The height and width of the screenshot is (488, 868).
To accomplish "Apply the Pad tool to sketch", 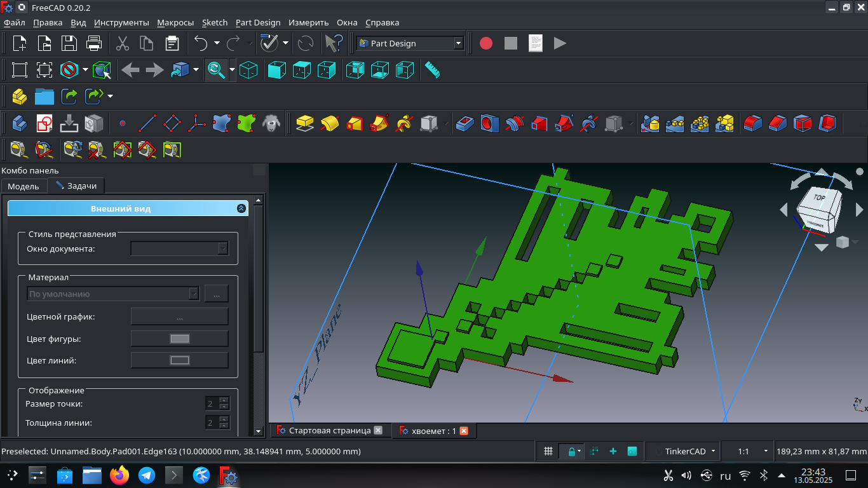I will [x=305, y=123].
